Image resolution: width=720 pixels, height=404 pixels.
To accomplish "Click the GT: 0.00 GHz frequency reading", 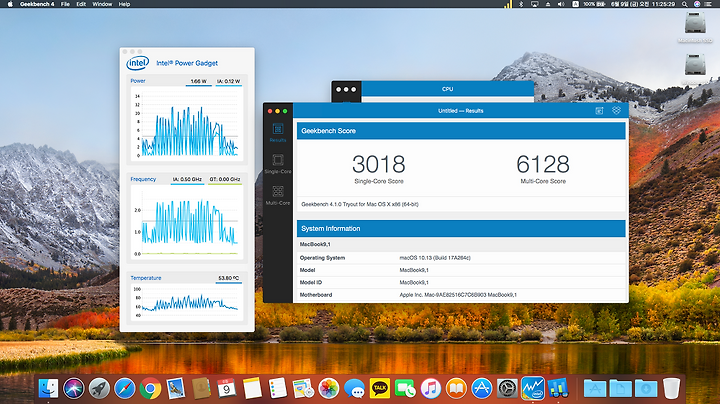I will (225, 180).
